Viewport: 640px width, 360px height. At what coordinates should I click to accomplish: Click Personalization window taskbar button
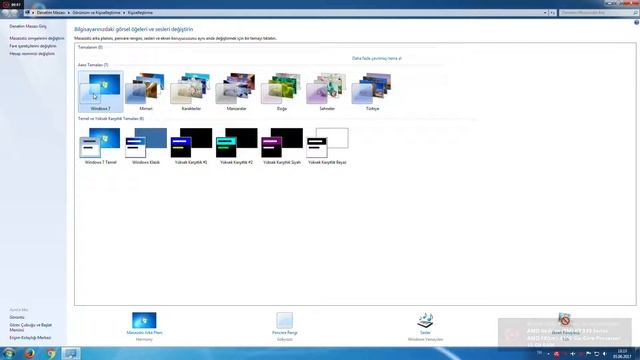(71, 353)
